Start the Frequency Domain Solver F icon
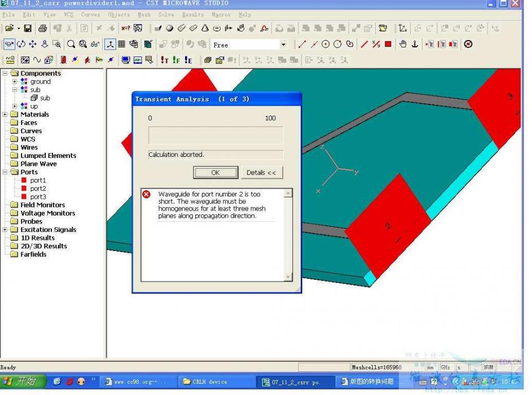The image size is (532, 395). (x=177, y=60)
